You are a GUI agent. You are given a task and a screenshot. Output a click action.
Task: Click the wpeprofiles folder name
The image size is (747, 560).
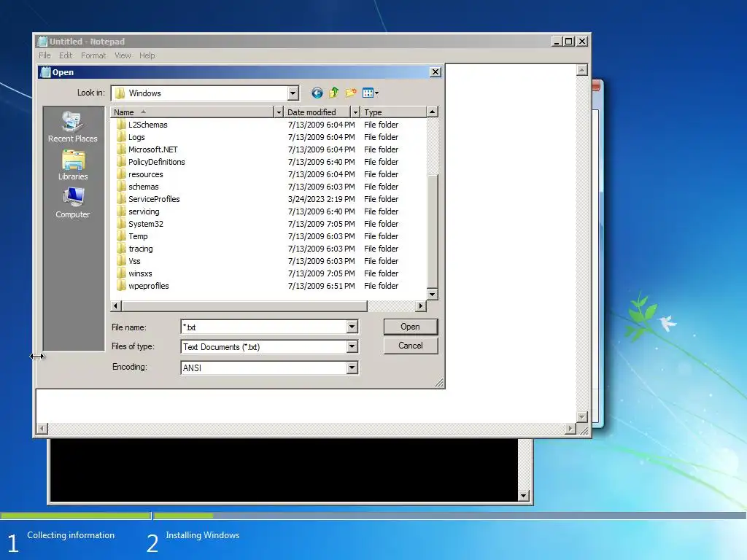pyautogui.click(x=149, y=286)
